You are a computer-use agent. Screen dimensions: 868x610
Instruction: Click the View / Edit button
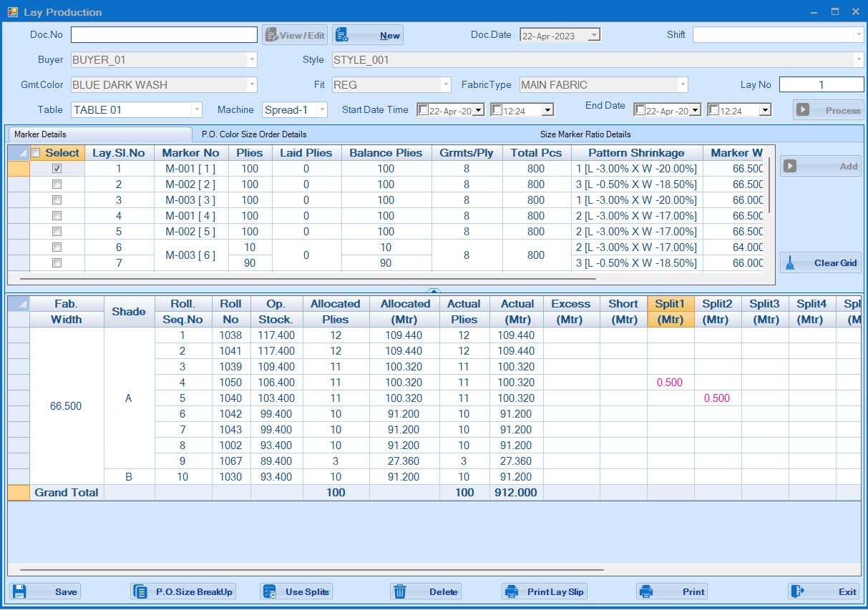click(x=294, y=35)
